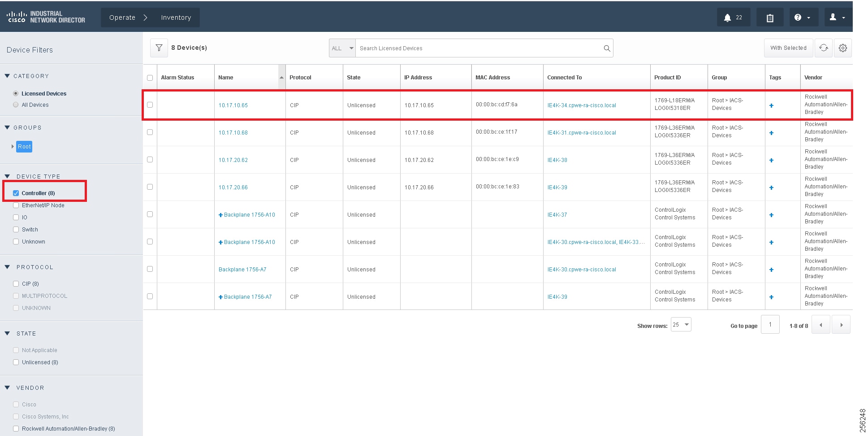Check IO device type filter
This screenshot has height=436, width=868.
(16, 217)
